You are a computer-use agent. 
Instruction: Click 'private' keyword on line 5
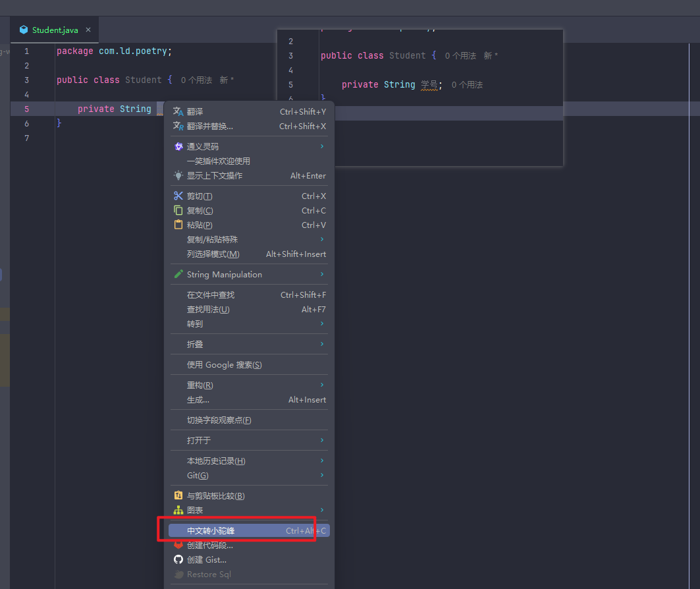click(96, 109)
